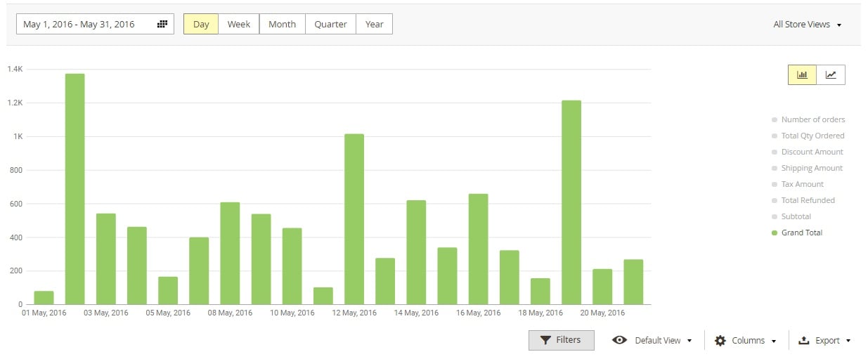Click the 1.4K y-axis label

click(15, 69)
